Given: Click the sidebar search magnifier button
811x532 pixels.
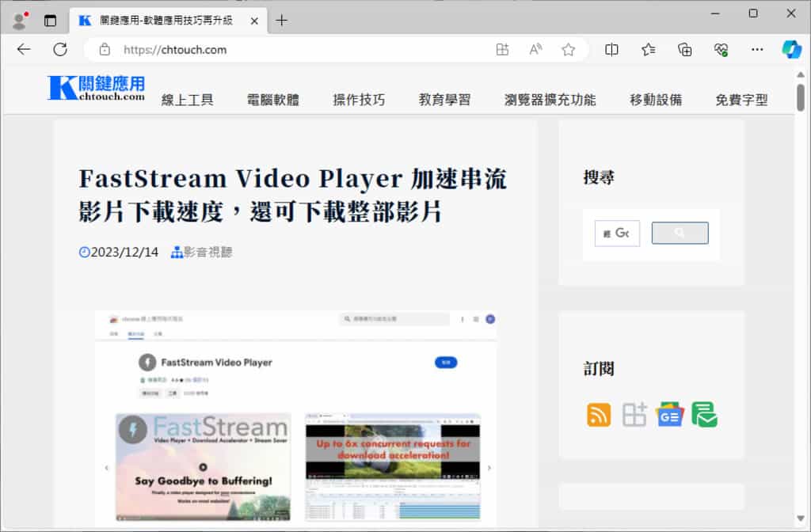Looking at the screenshot, I should coord(680,234).
